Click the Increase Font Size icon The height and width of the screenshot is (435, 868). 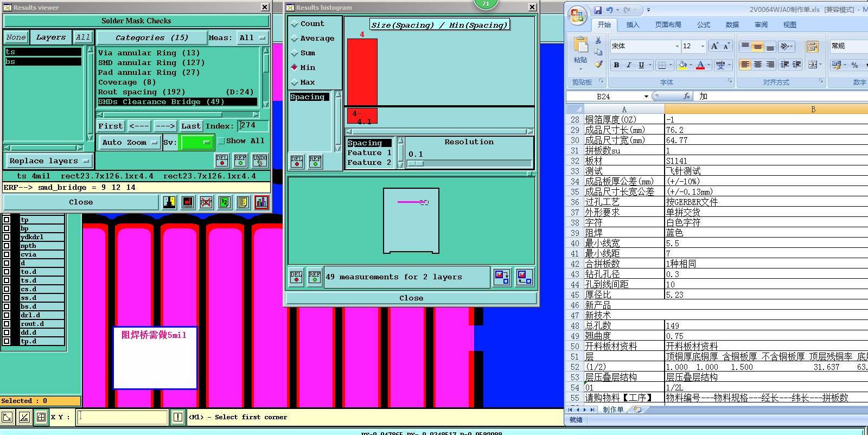pos(715,46)
